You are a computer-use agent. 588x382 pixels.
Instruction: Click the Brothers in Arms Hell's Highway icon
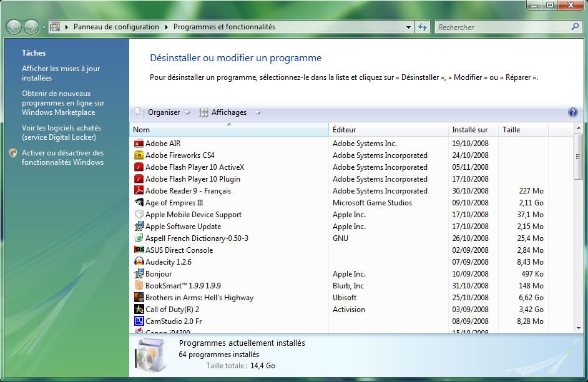tap(139, 297)
